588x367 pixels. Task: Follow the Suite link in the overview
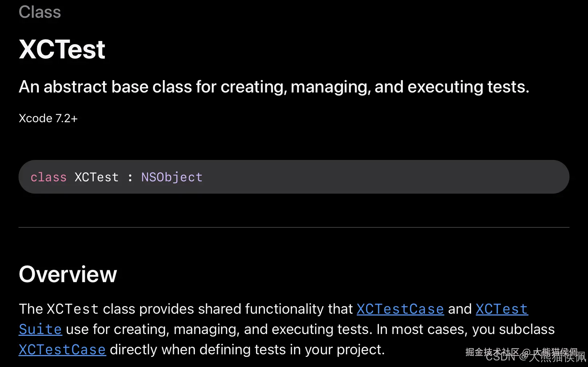40,329
